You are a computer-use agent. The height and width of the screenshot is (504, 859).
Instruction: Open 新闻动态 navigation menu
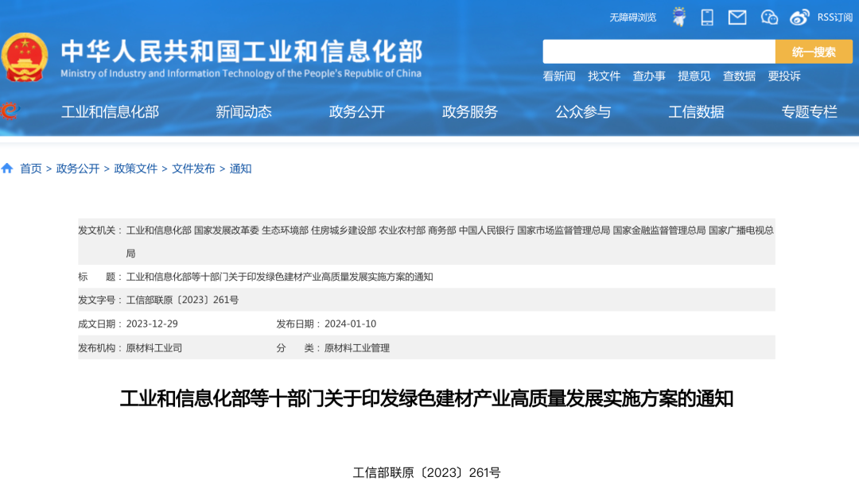pyautogui.click(x=244, y=112)
